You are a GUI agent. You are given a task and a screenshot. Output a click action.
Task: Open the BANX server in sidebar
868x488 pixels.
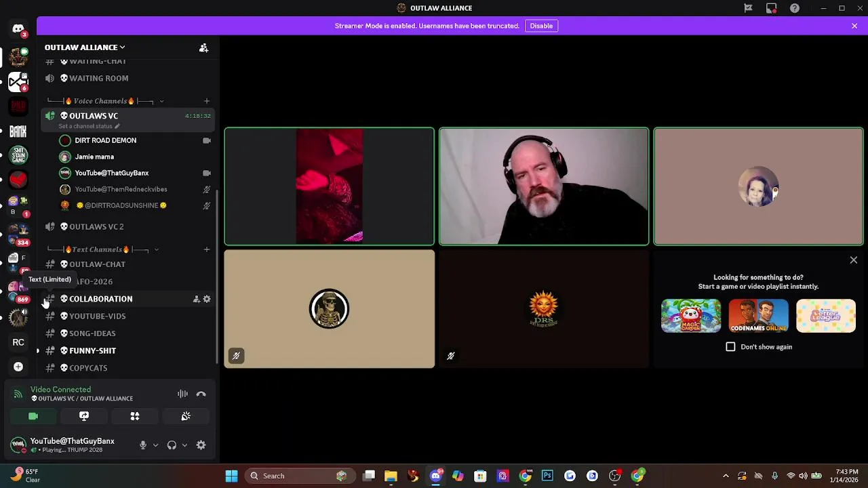click(18, 131)
